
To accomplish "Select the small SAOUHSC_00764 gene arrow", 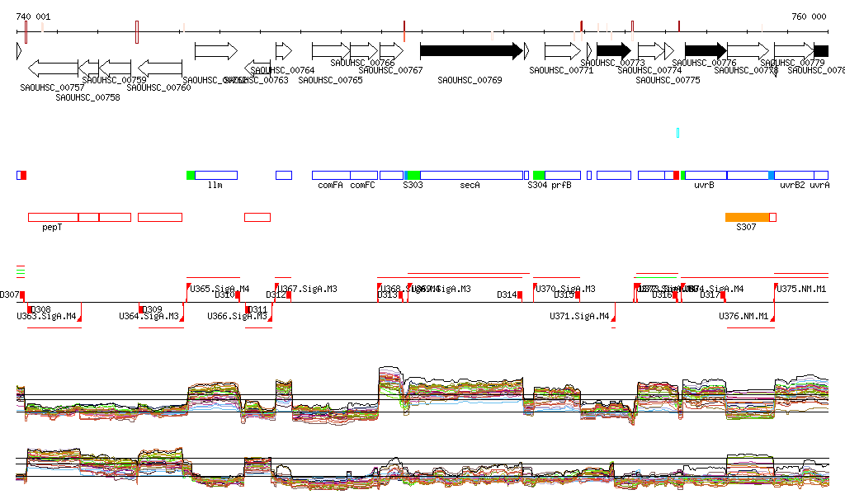I will (x=284, y=51).
